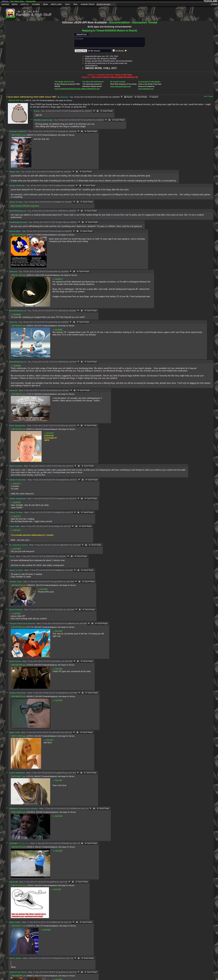Open the OPTIONS menu in top bar

214,4
